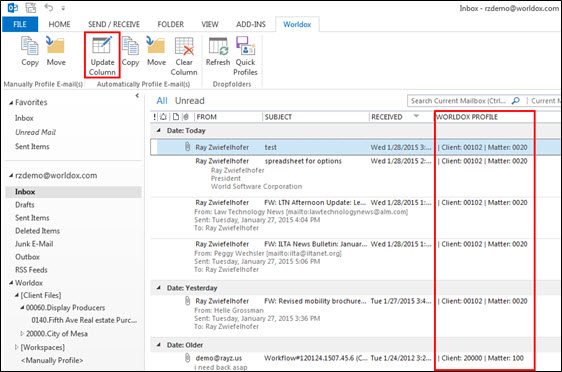The height and width of the screenshot is (372, 562).
Task: Collapse the 00060.Display Producers node
Action: (22, 308)
